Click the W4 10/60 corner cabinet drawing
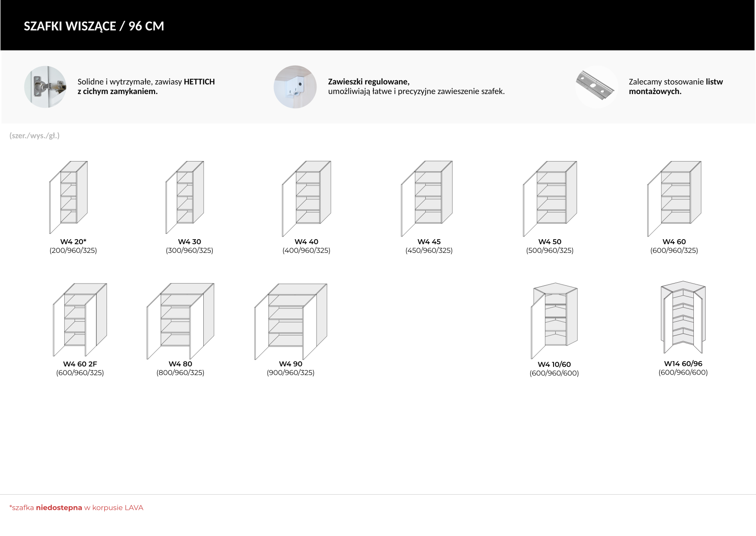Viewport: 756px width, 536px height. pyautogui.click(x=554, y=320)
